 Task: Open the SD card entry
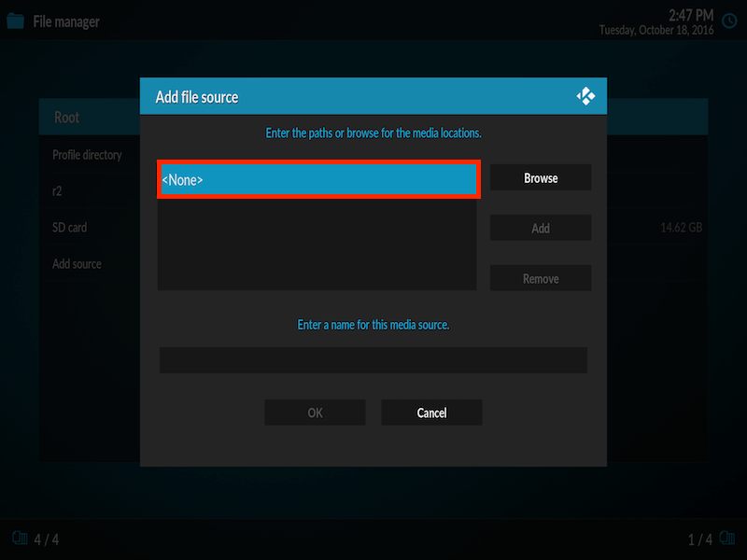[x=90, y=227]
